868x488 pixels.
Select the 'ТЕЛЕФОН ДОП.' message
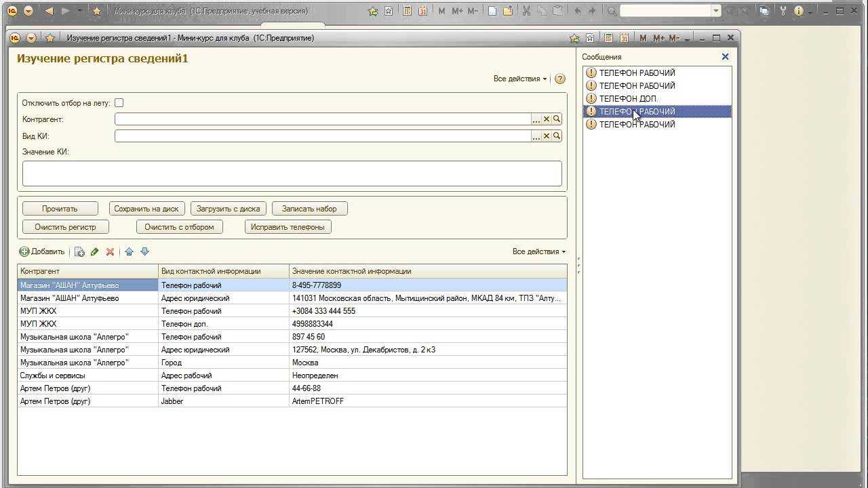(x=657, y=98)
